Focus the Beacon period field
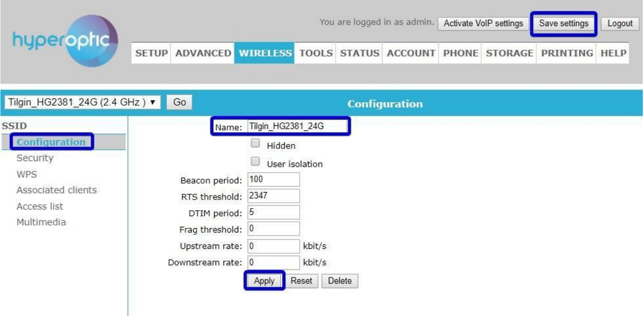644x317 pixels. pos(273,180)
